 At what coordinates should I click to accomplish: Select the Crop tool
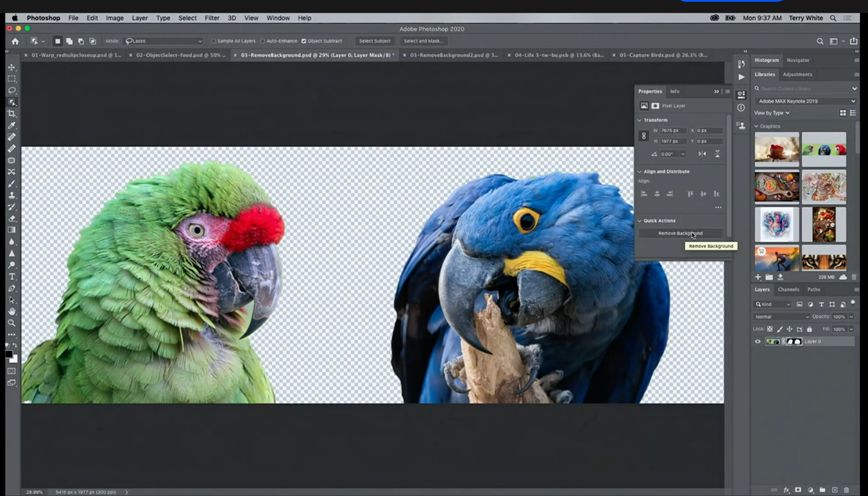(x=12, y=114)
